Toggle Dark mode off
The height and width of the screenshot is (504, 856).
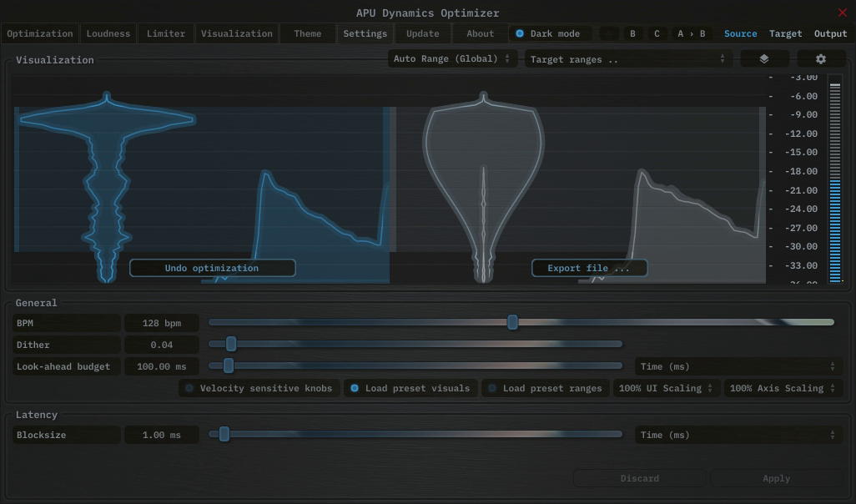tap(521, 33)
